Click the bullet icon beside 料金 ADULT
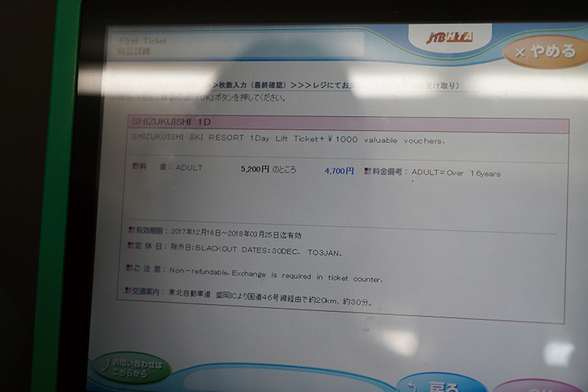The width and height of the screenshot is (588, 392). coord(136,167)
